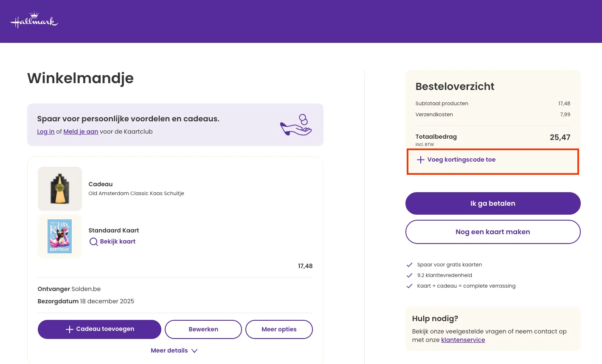Click the plus icon on Voeg kortingscode toe

pos(420,160)
